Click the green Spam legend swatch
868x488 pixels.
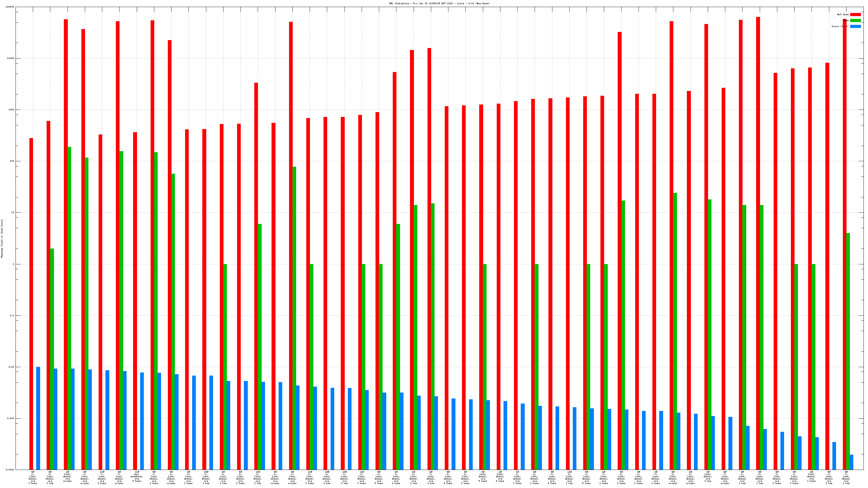coord(855,21)
